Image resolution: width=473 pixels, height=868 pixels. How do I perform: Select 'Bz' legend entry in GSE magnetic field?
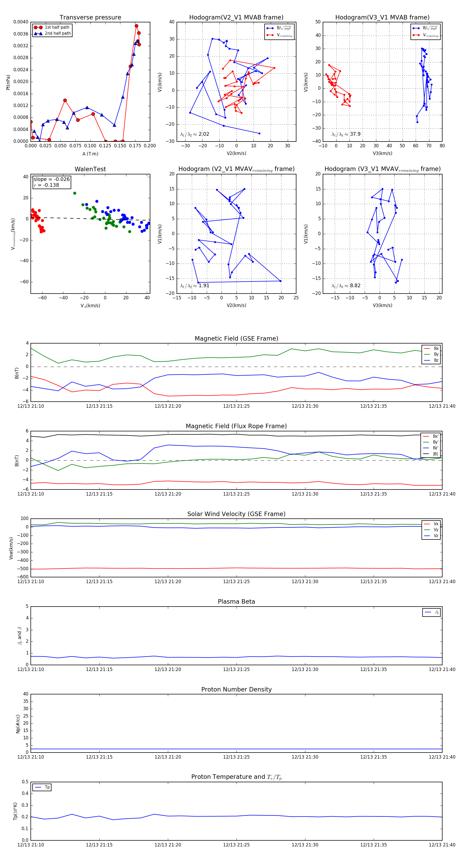(431, 360)
